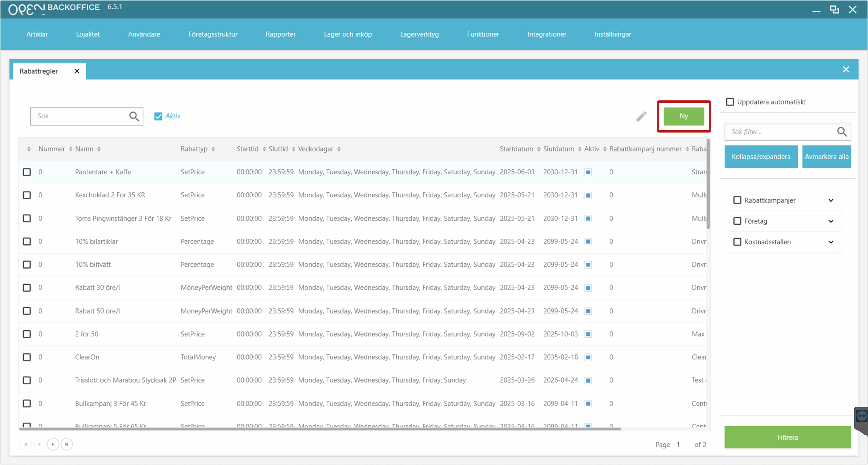Go to the first page arrow

(x=26, y=444)
